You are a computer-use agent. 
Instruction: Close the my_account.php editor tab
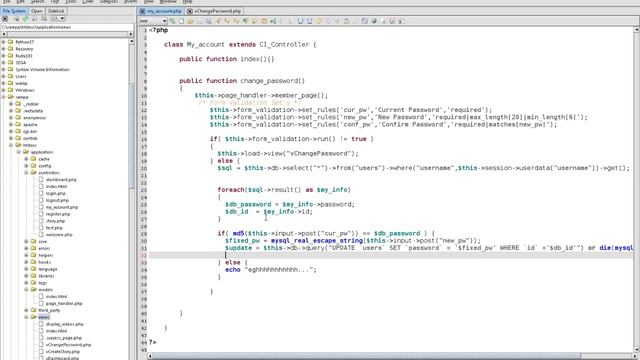pyautogui.click(x=142, y=11)
